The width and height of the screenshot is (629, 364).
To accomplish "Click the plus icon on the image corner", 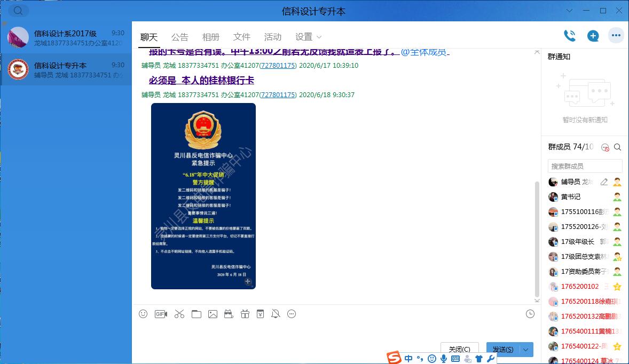I will 248,281.
